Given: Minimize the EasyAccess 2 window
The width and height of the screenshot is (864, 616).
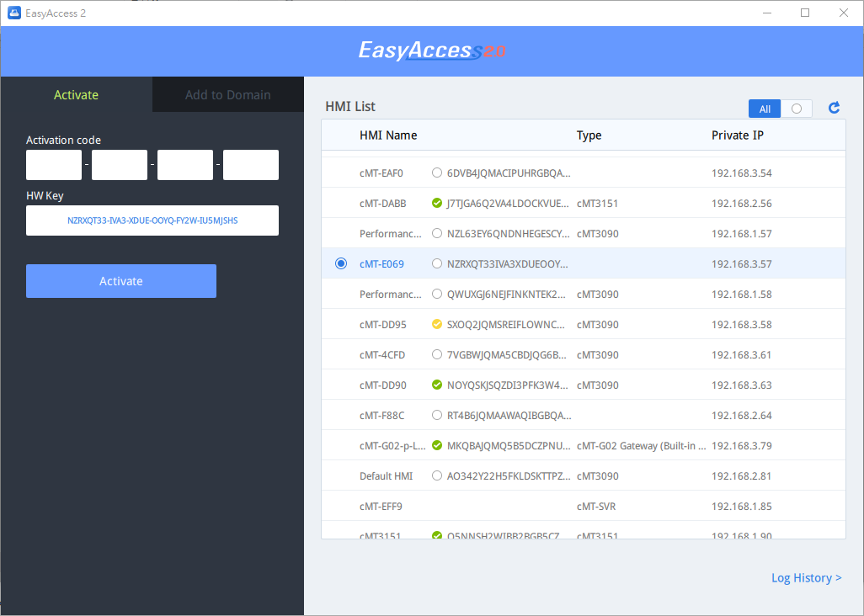Looking at the screenshot, I should (767, 13).
